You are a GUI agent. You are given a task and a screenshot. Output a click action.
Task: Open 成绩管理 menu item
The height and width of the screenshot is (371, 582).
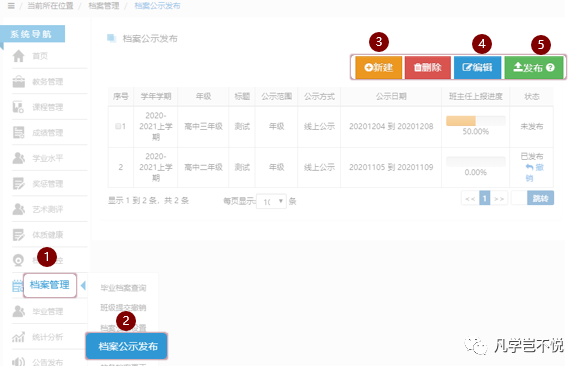pos(48,132)
